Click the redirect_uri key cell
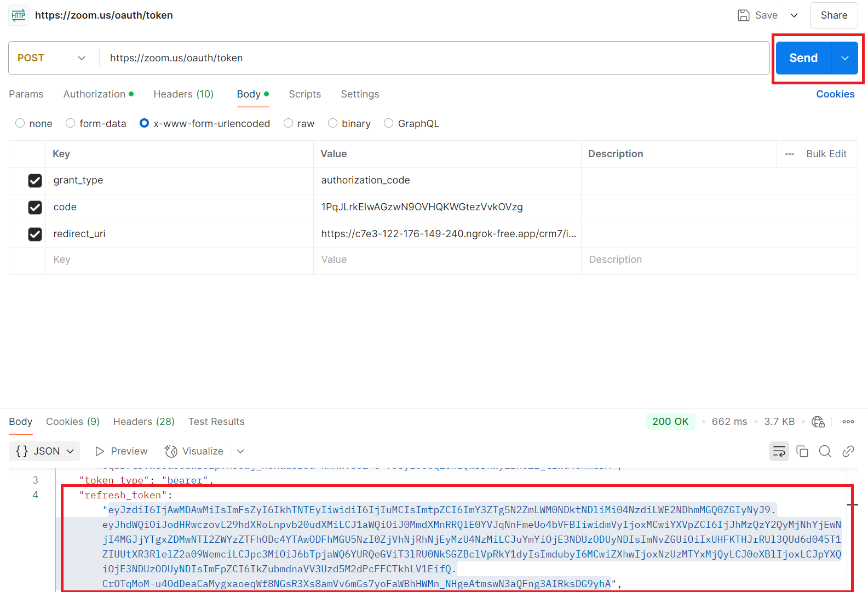 point(180,234)
